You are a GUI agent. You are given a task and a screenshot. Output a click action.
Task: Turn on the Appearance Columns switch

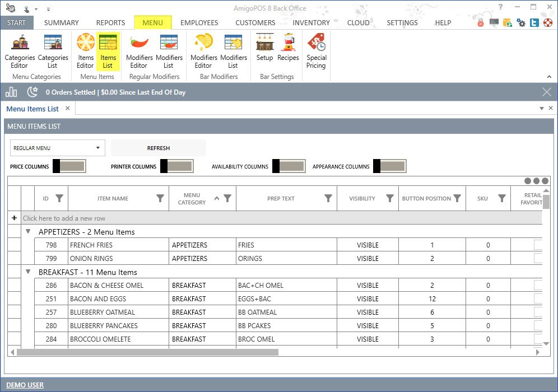point(389,166)
